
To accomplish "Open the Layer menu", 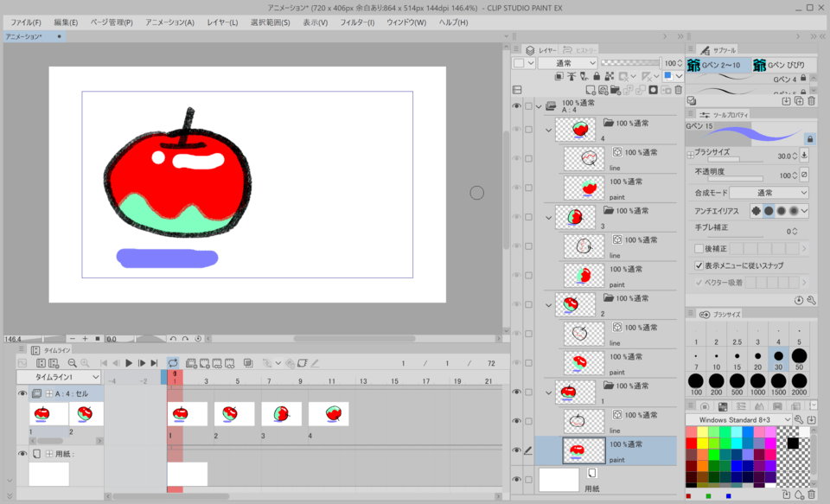I will (x=222, y=22).
